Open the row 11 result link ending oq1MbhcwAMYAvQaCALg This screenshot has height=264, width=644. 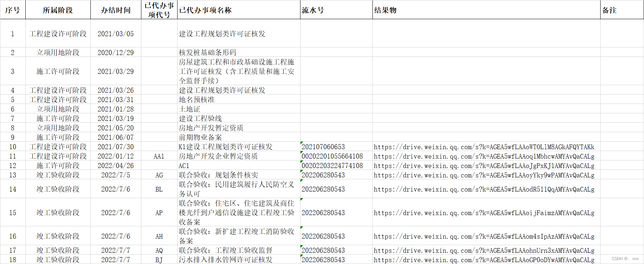click(484, 156)
